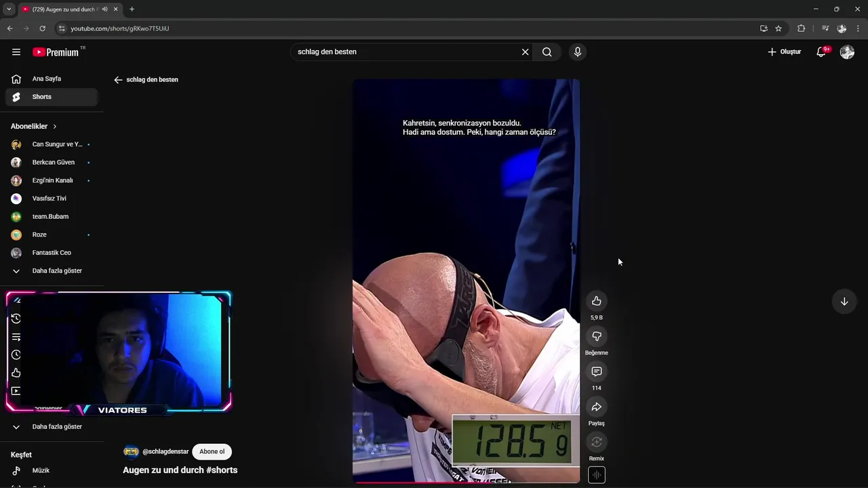Open Berkcan Güven channel
The height and width of the screenshot is (488, 868).
(x=52, y=163)
